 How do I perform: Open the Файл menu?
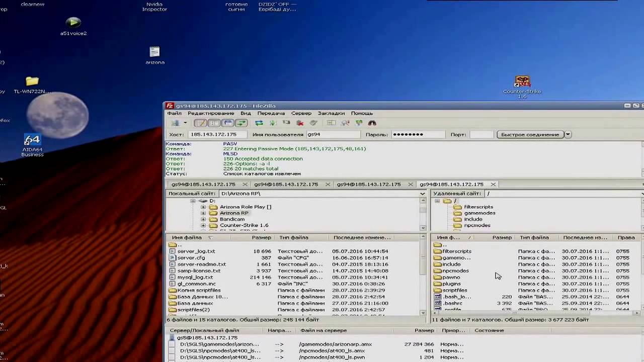pos(174,113)
